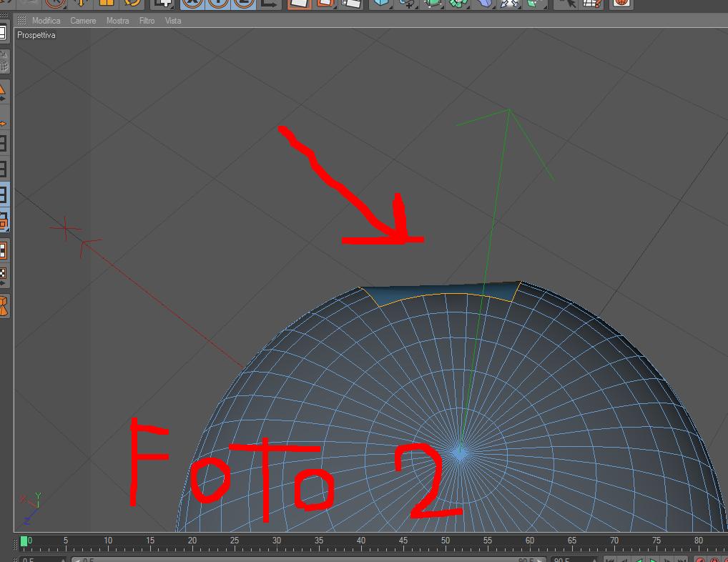The image size is (728, 562).
Task: Toggle the Z axis lock
Action: pyautogui.click(x=243, y=4)
